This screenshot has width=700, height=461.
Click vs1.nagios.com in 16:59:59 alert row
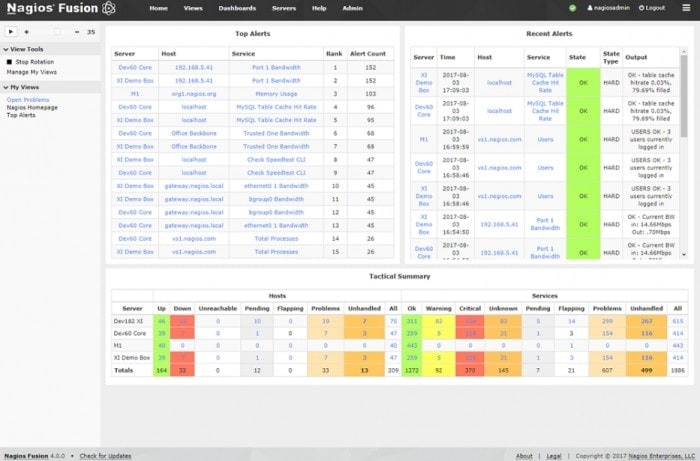pyautogui.click(x=499, y=139)
